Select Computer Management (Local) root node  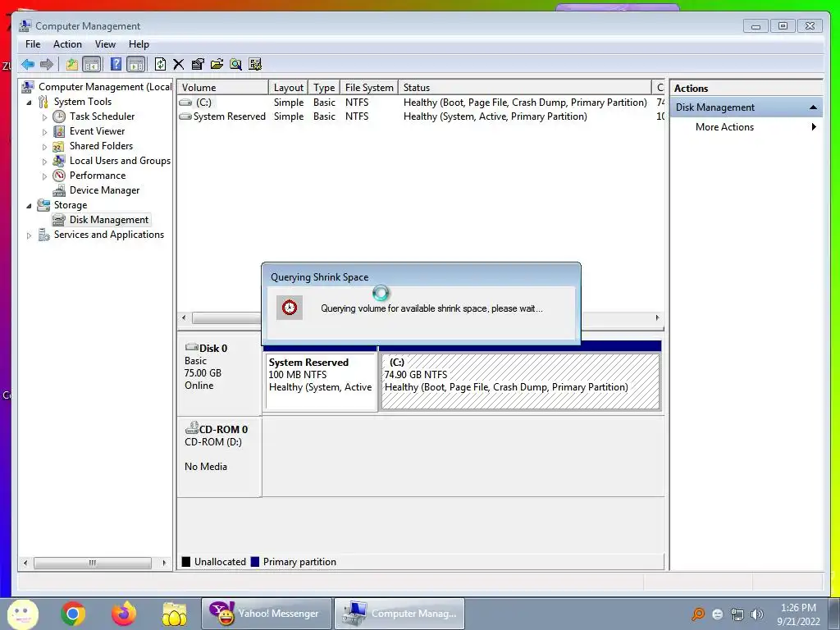coord(105,87)
